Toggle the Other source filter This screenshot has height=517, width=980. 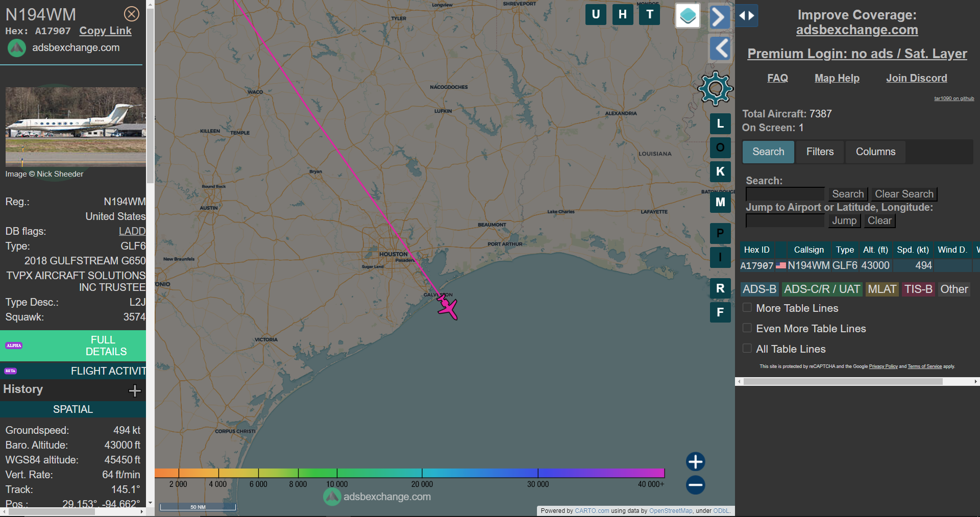954,289
